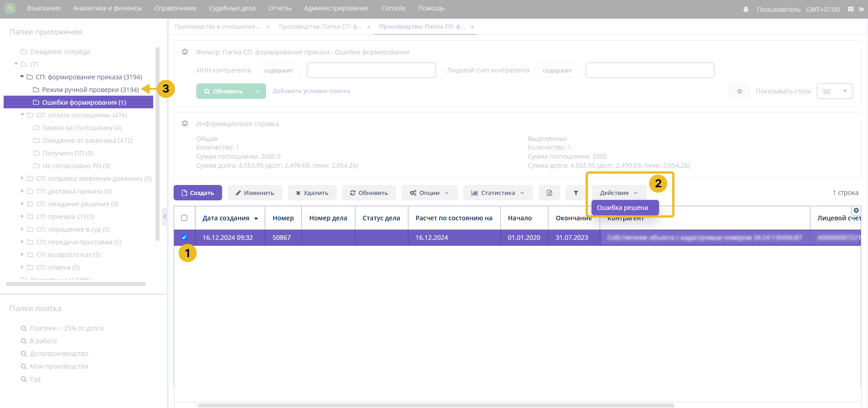Open the Показывать строк 50 dropdown
This screenshot has height=408, width=868.
(834, 91)
